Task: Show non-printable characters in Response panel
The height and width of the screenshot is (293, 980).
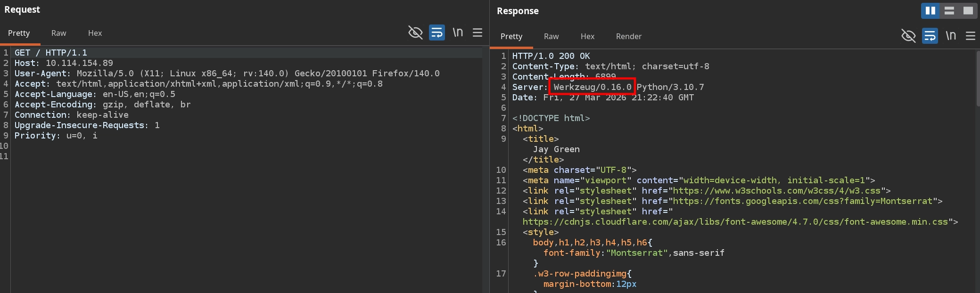Action: click(951, 36)
